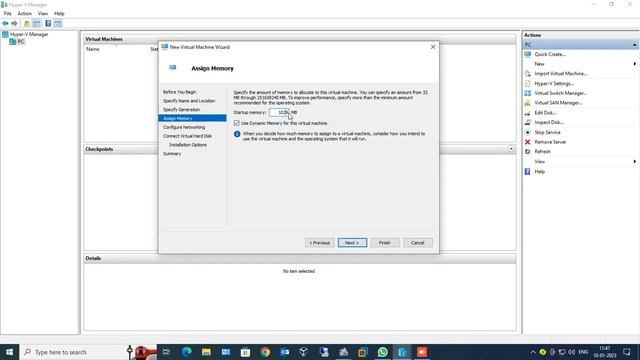Collapse the Checkpoints panel with its arrow
Screen dimensions: 640x360
(511, 149)
